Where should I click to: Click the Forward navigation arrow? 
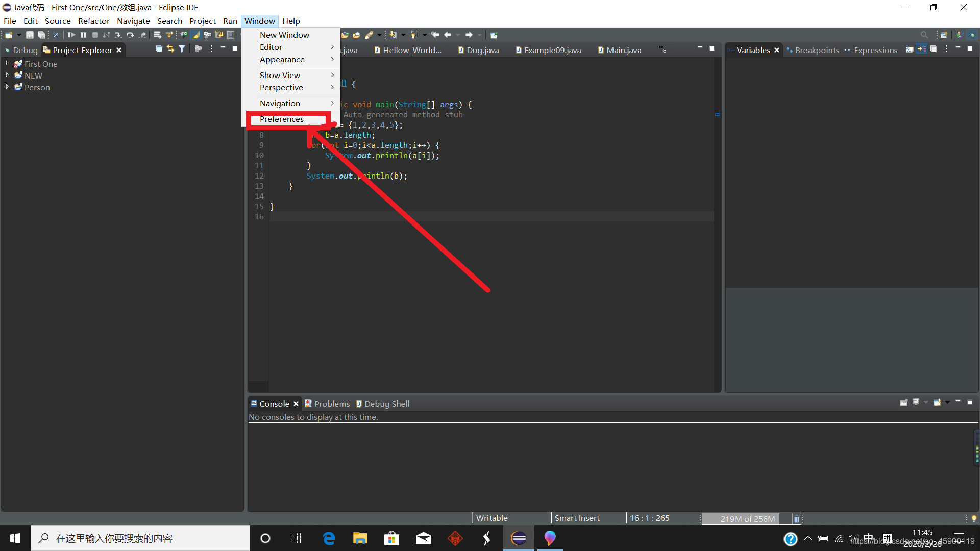[x=469, y=35]
